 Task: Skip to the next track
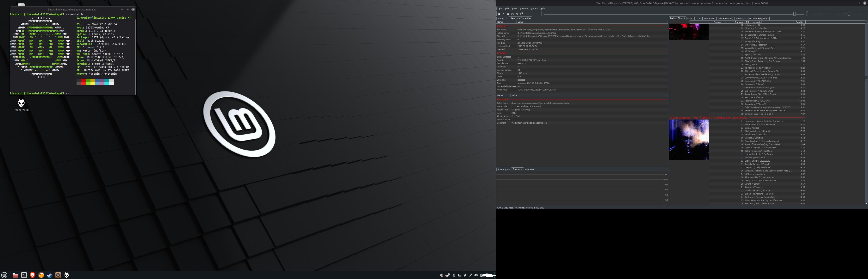point(517,14)
